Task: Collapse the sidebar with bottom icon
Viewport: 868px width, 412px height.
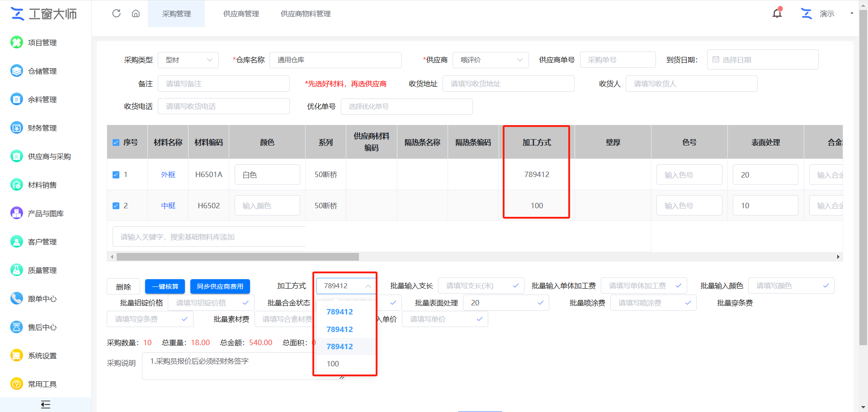Action: [45, 404]
